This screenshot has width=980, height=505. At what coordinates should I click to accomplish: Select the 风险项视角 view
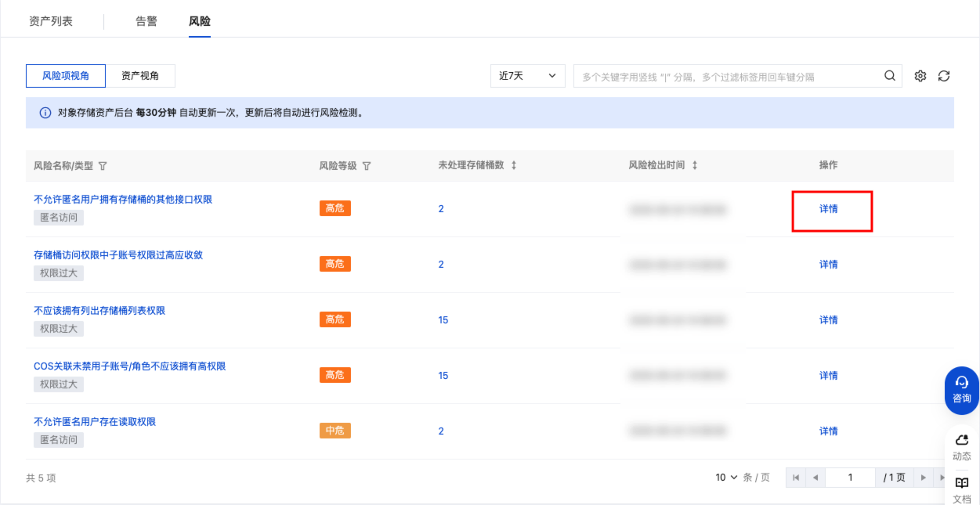tap(66, 76)
